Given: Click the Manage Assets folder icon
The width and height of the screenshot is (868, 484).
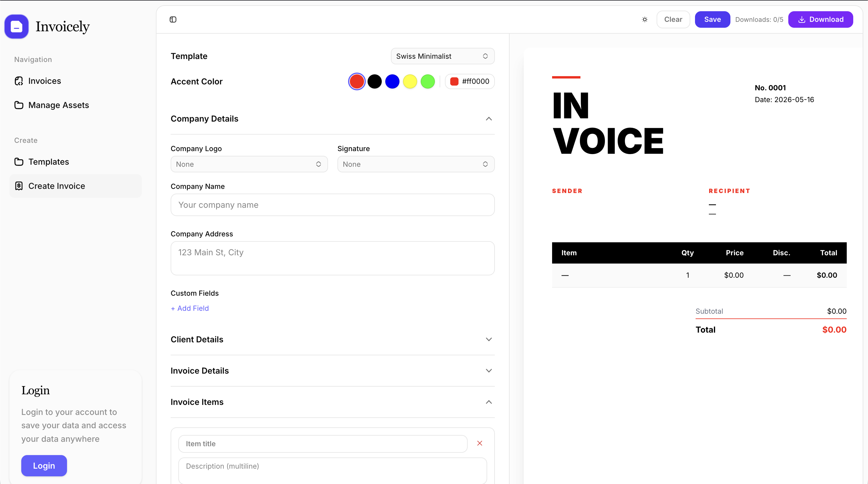Looking at the screenshot, I should [19, 105].
